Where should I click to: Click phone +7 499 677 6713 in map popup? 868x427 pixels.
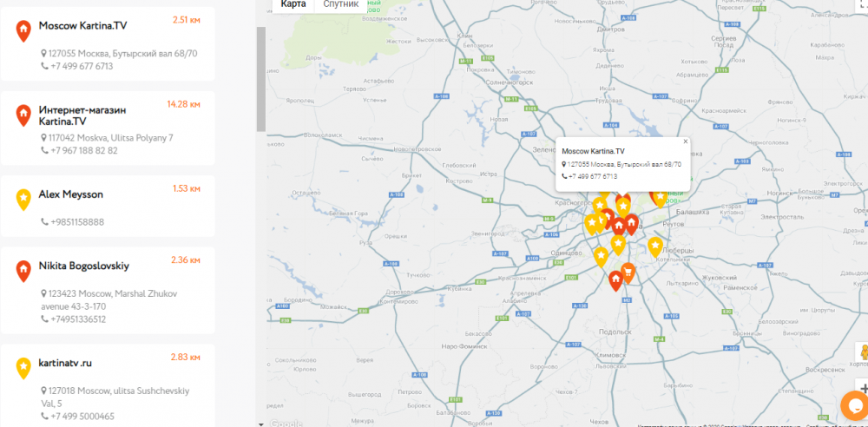pos(594,176)
